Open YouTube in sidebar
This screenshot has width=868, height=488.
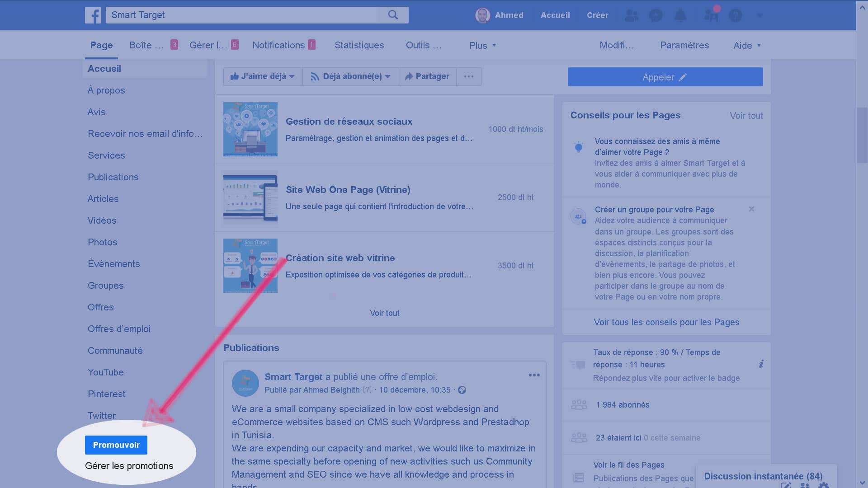(x=105, y=372)
